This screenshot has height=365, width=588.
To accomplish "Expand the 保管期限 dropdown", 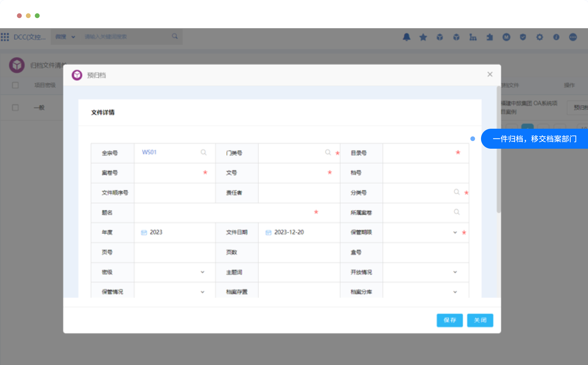I will tap(455, 232).
